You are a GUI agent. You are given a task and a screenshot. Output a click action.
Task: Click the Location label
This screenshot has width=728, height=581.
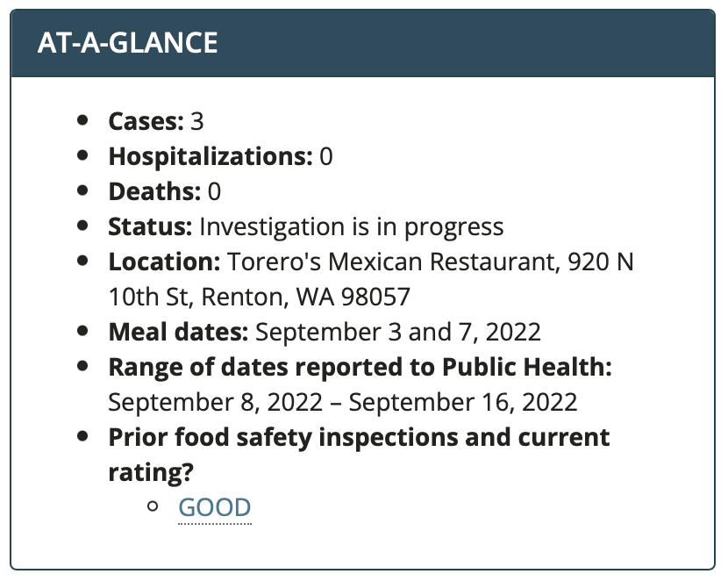click(x=164, y=262)
